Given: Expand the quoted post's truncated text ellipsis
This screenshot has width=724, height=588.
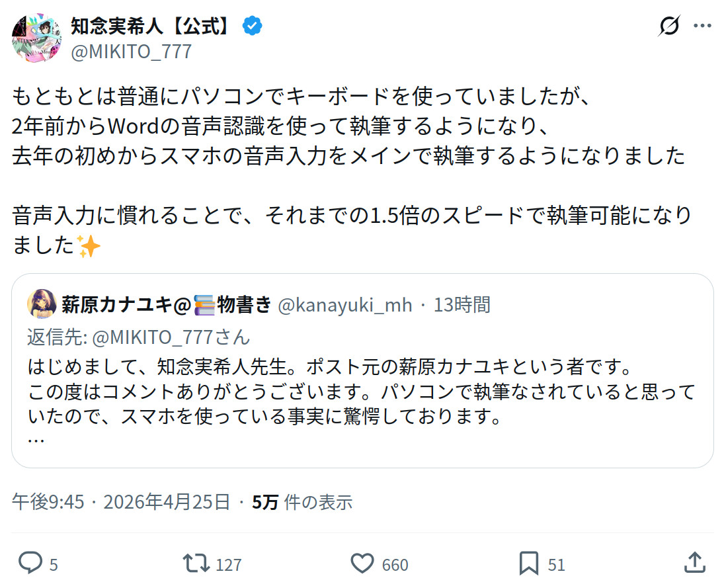Looking at the screenshot, I should (x=36, y=439).
